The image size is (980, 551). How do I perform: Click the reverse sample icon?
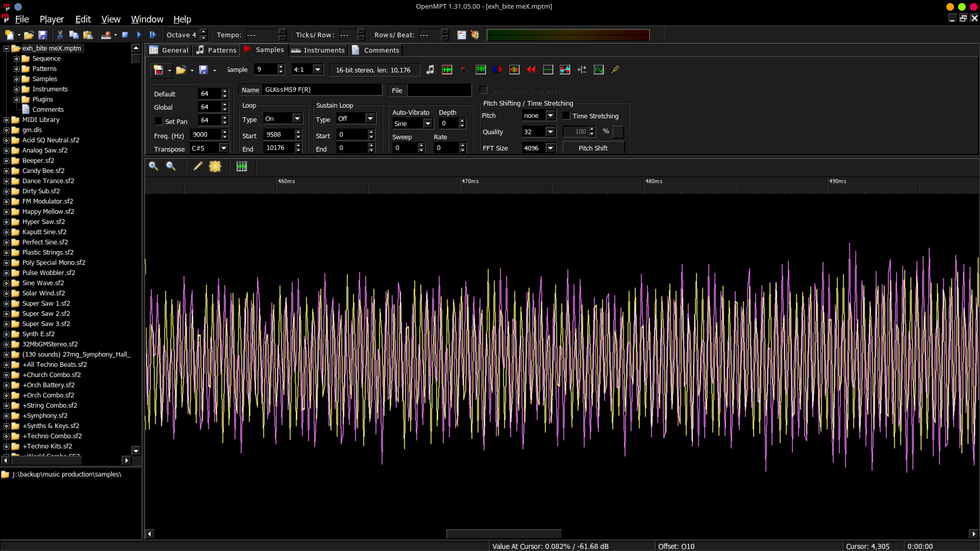(531, 70)
